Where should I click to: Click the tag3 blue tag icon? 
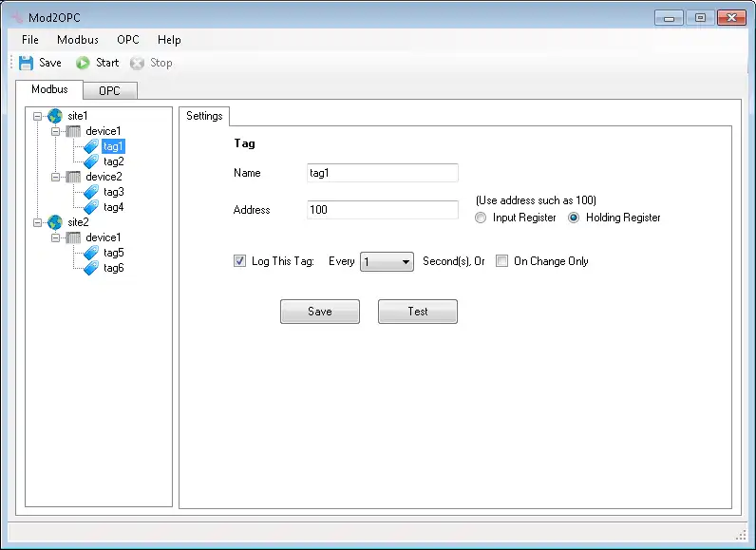click(91, 192)
